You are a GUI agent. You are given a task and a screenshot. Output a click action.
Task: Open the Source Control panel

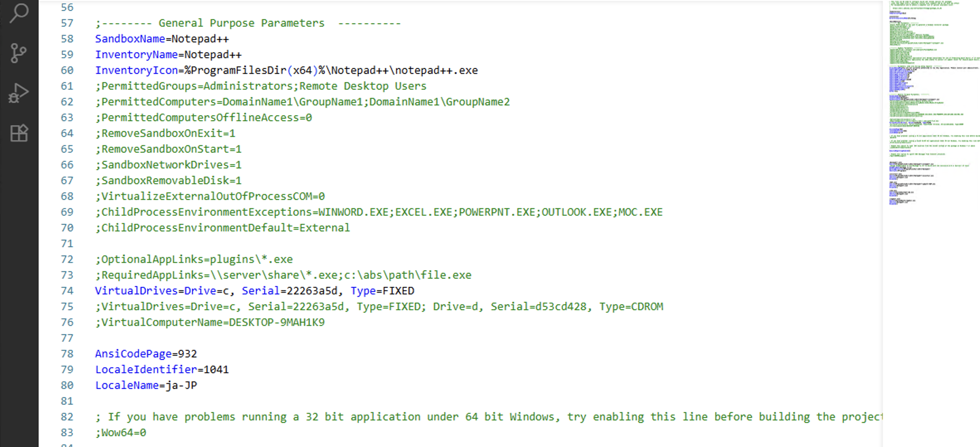click(x=19, y=53)
